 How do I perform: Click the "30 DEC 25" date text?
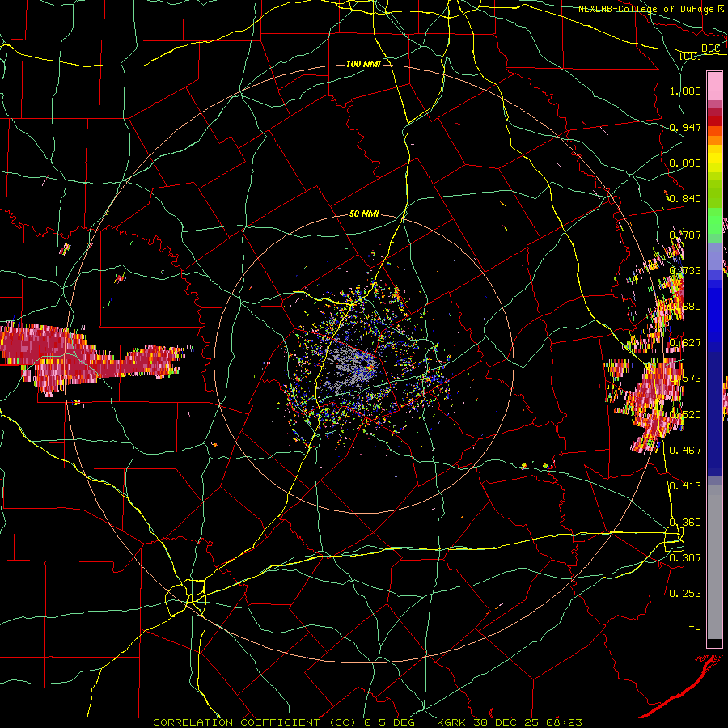pyautogui.click(x=505, y=722)
